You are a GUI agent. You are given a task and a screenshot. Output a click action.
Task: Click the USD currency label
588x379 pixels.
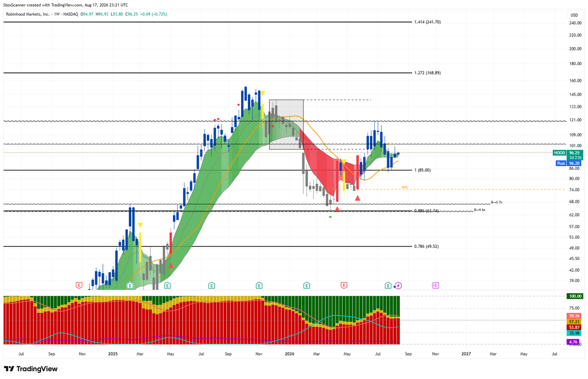point(574,15)
